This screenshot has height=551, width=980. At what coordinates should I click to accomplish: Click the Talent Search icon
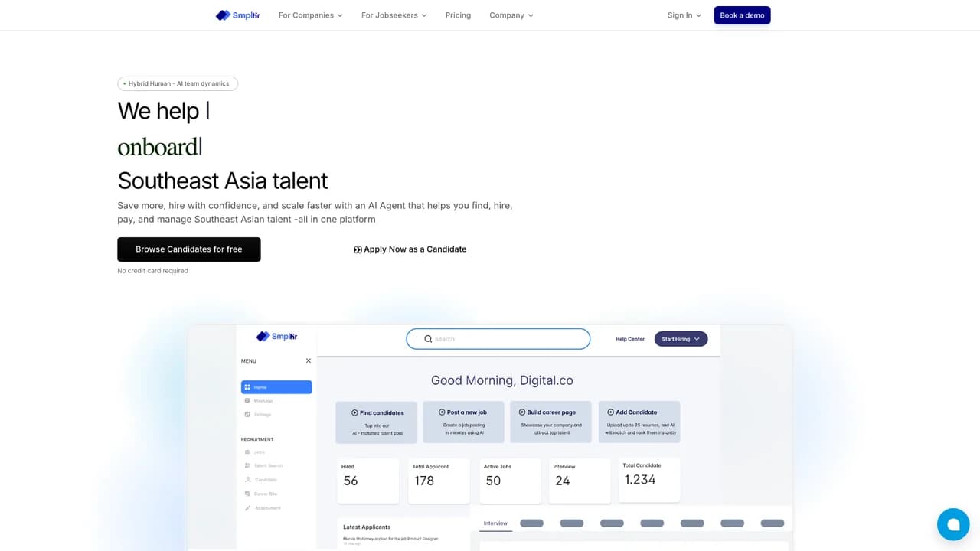tap(247, 465)
